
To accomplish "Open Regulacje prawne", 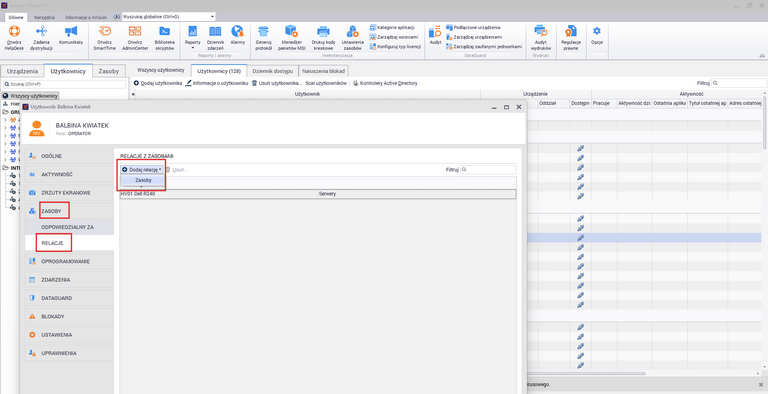I will click(571, 38).
